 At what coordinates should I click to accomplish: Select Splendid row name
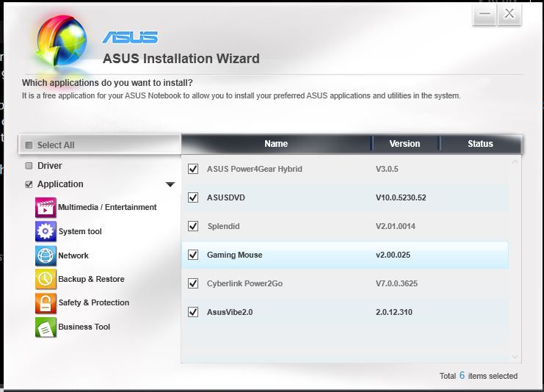223,226
